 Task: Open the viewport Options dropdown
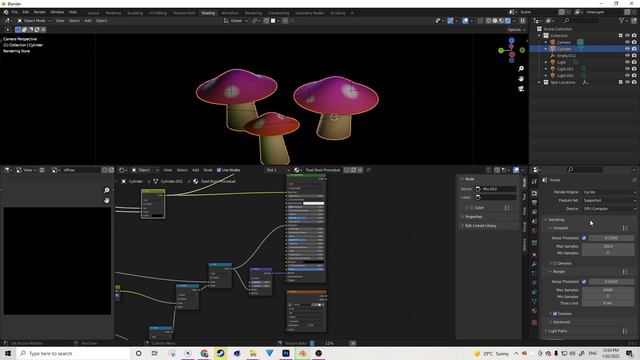[516, 30]
